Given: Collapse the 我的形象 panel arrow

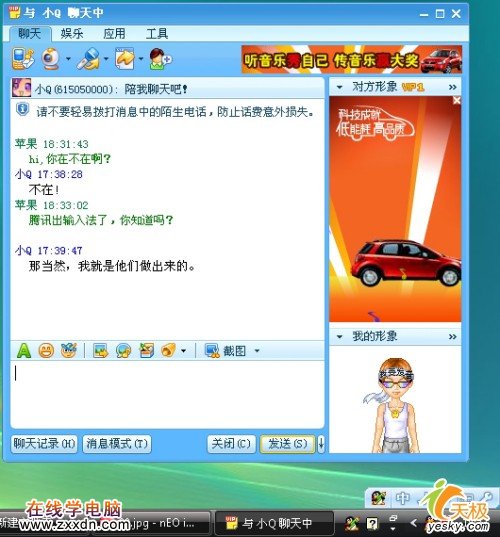Looking at the screenshot, I should [x=339, y=337].
